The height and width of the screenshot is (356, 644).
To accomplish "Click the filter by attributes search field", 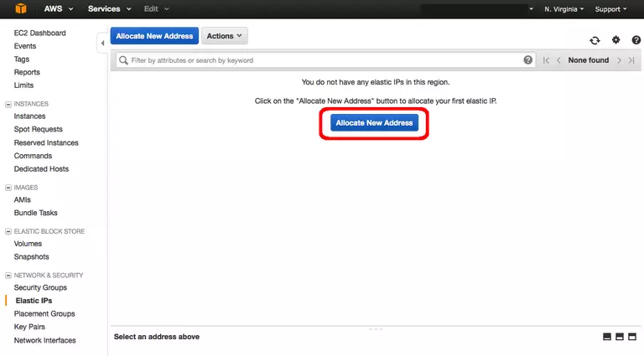I will click(323, 60).
